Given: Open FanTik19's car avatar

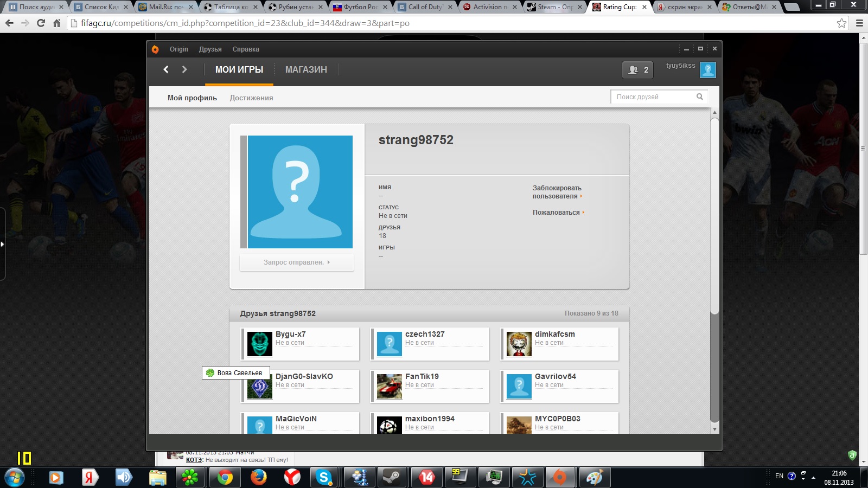Looking at the screenshot, I should [390, 387].
